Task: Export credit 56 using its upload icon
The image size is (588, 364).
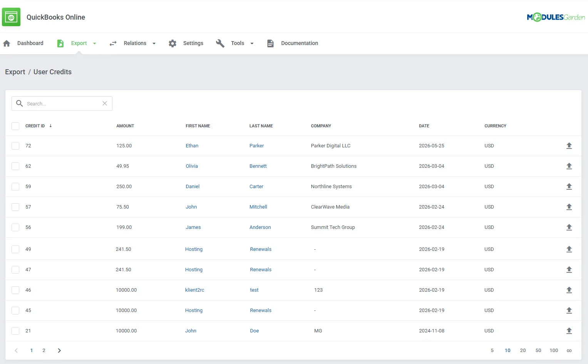Action: coord(569,227)
